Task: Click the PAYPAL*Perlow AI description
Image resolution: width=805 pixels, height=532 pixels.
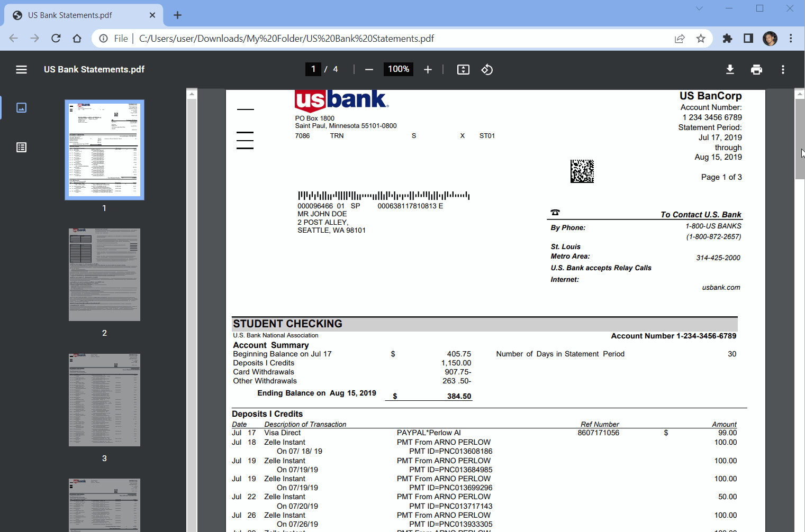Action: [x=429, y=433]
